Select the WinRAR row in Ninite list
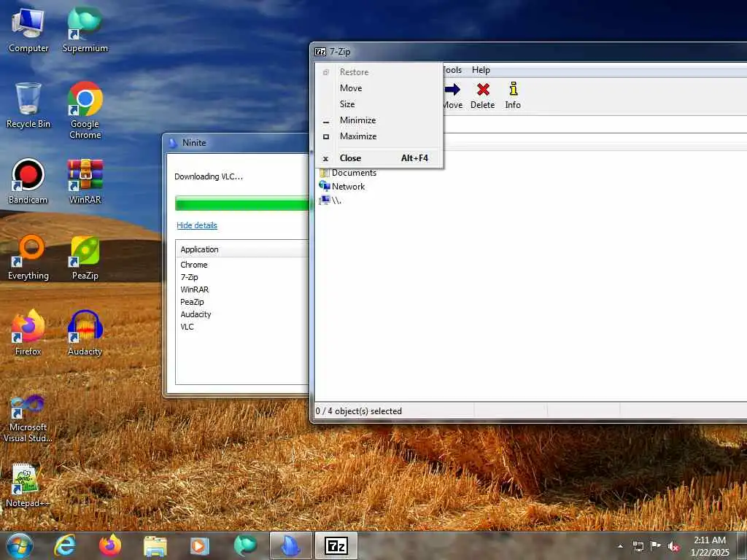Screen dimensions: 747x560 click(x=242, y=289)
